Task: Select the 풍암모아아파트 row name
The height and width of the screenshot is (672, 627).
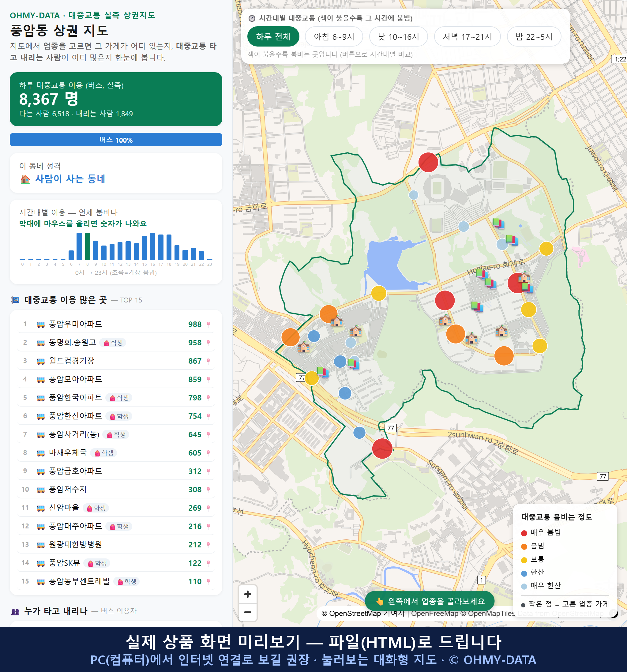Action: 75,379
